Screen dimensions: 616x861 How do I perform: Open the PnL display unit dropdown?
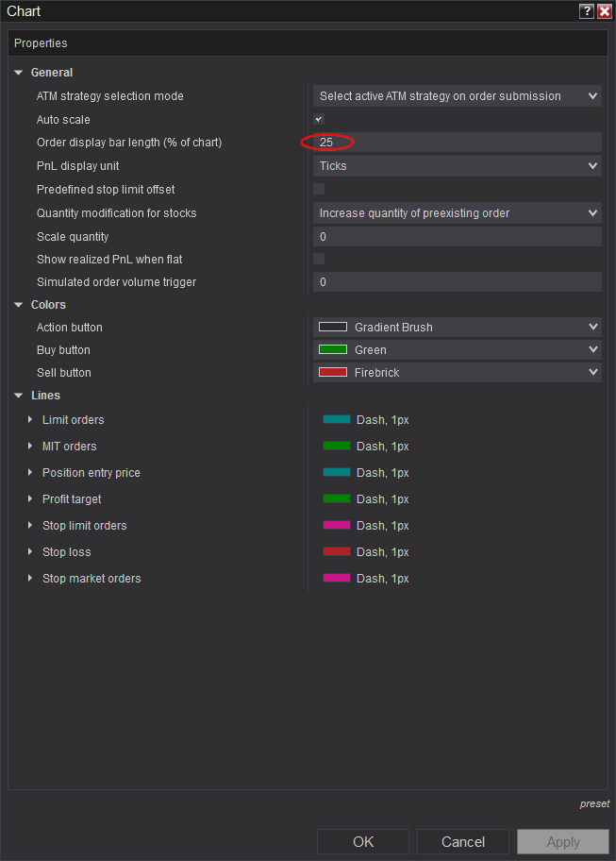457,166
